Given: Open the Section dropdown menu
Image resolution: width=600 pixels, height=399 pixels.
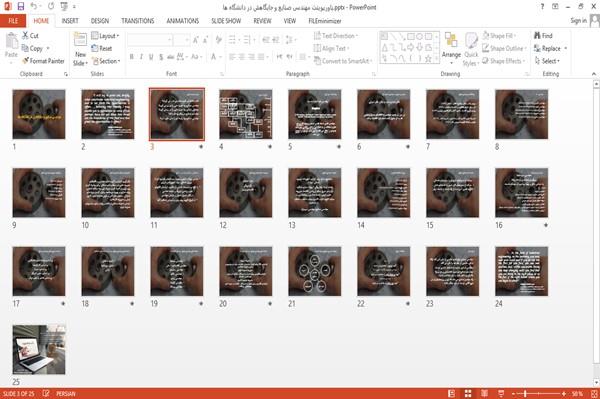Looking at the screenshot, I should (106, 61).
